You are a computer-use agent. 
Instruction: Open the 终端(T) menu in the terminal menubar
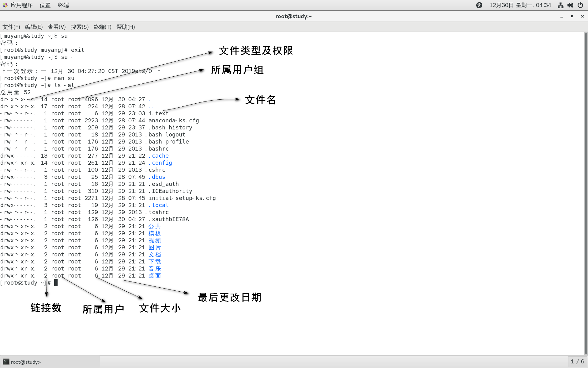pyautogui.click(x=102, y=27)
